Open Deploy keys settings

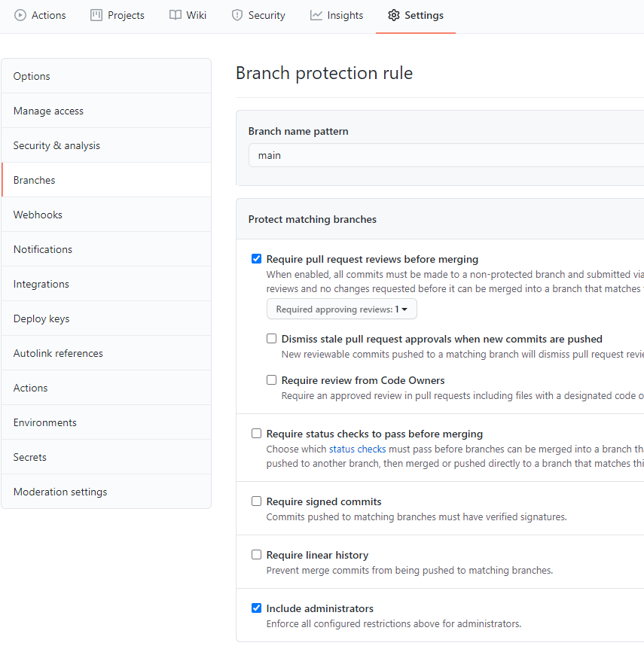41,318
